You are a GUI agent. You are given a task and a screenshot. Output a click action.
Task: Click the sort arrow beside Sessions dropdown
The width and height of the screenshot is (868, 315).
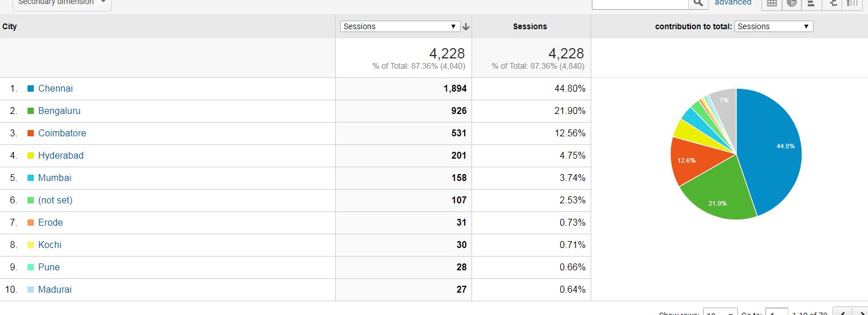coord(466,26)
